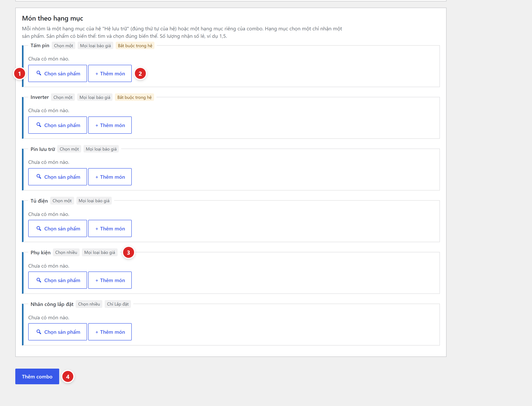Add item to Inverter with Thêm món

(110, 125)
